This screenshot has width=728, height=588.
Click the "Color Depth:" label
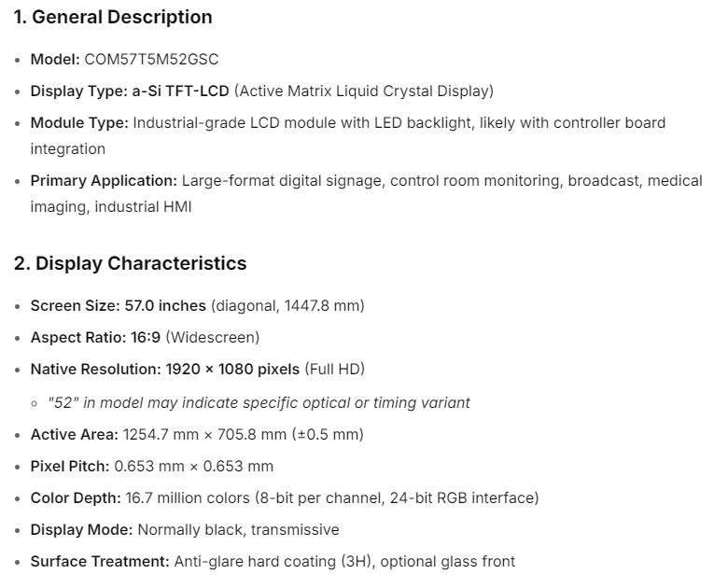coord(75,497)
